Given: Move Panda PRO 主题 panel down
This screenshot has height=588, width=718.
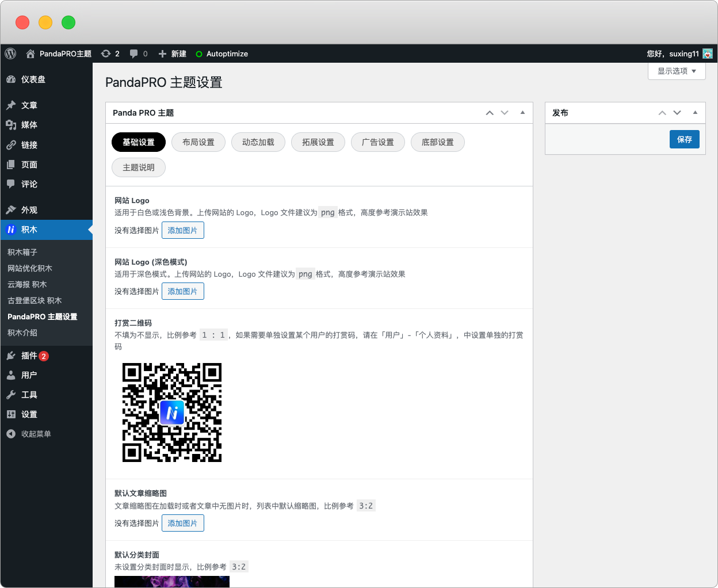Looking at the screenshot, I should [x=505, y=113].
